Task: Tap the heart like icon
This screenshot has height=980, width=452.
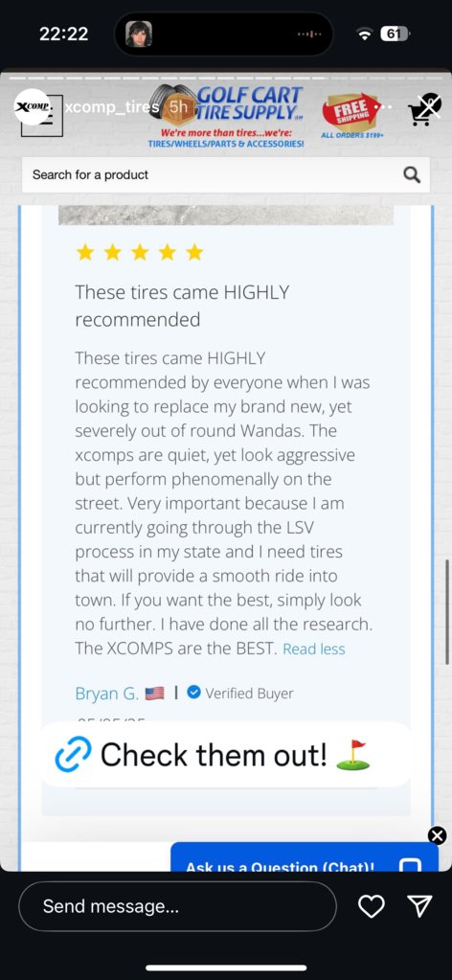Action: tap(371, 907)
